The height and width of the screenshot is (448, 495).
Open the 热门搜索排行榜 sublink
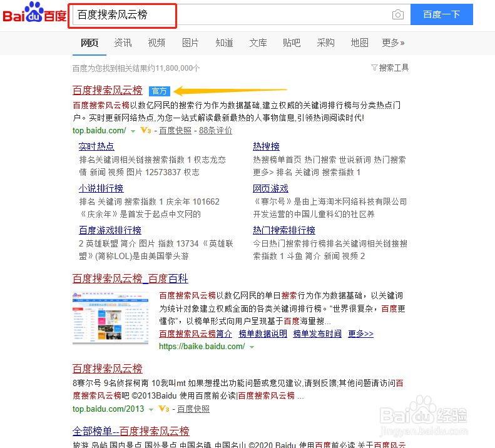point(284,230)
